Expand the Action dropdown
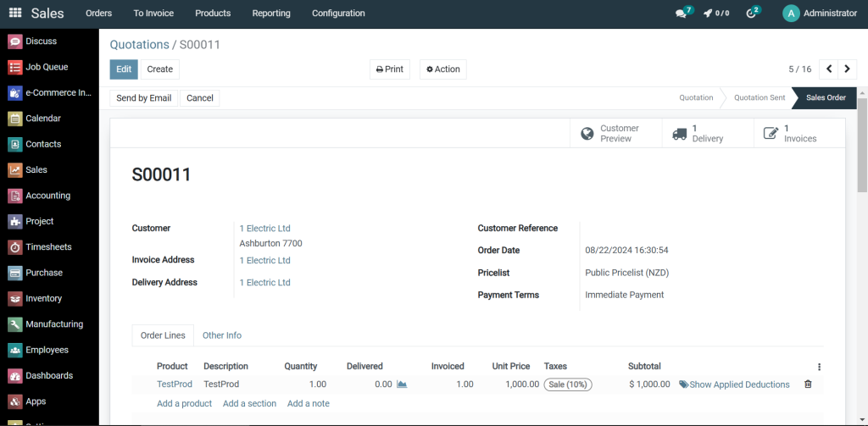Viewport: 868px width, 426px height. [442, 69]
